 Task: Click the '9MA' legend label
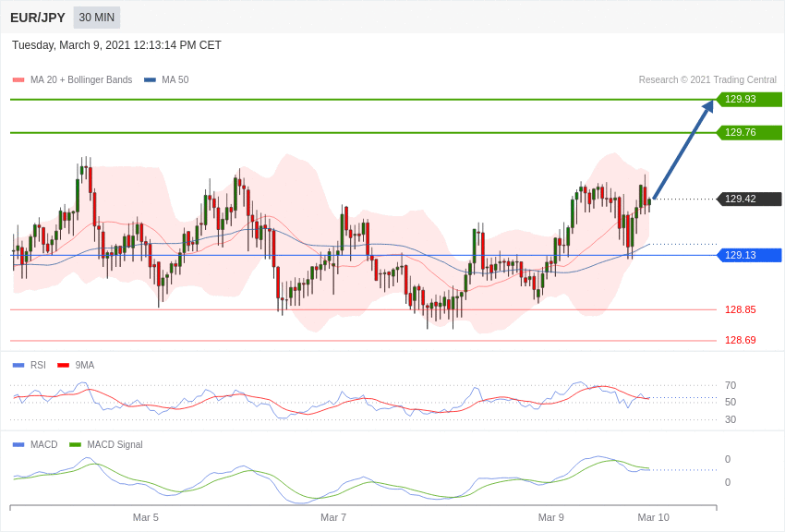point(85,366)
